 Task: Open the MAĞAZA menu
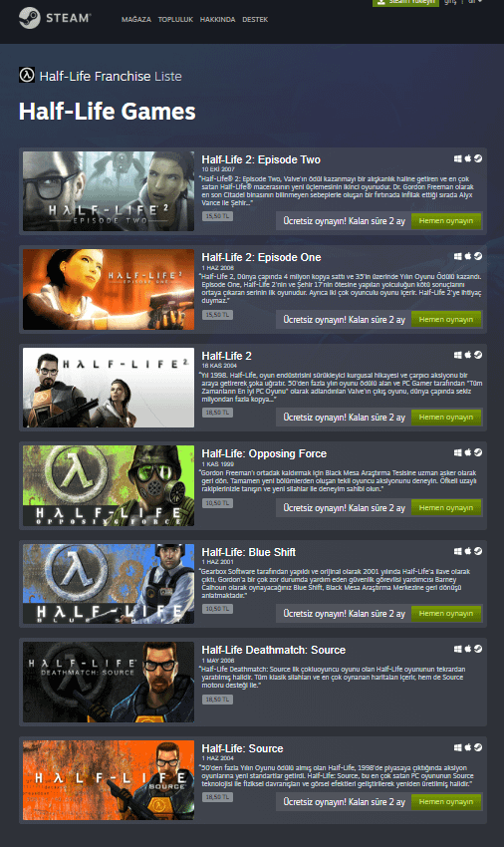tap(136, 20)
